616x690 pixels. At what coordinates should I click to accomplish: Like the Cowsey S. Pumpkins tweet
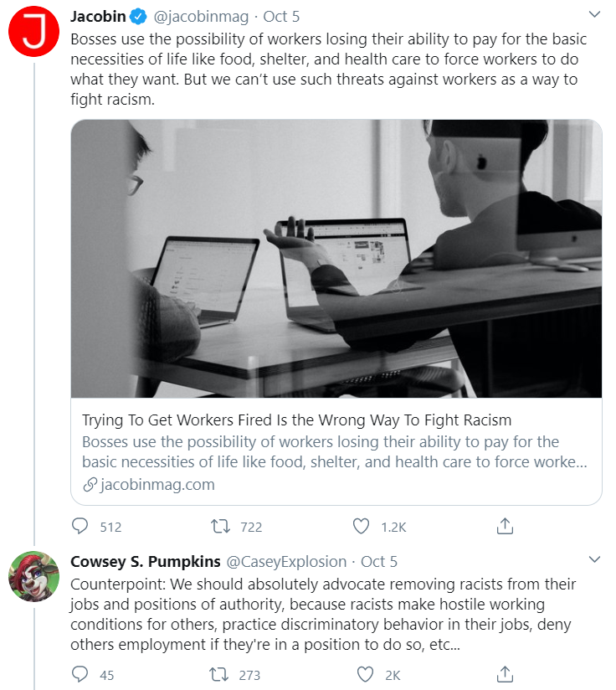(365, 674)
